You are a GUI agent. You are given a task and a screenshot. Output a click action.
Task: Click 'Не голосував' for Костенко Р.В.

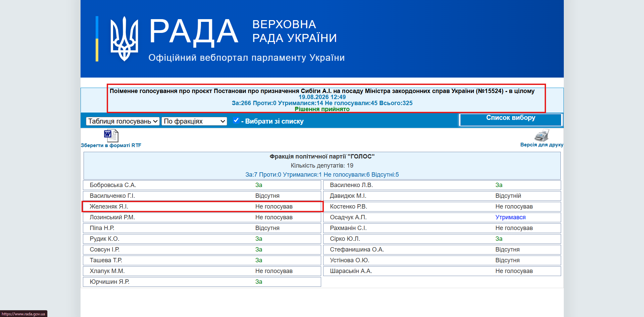coord(514,207)
